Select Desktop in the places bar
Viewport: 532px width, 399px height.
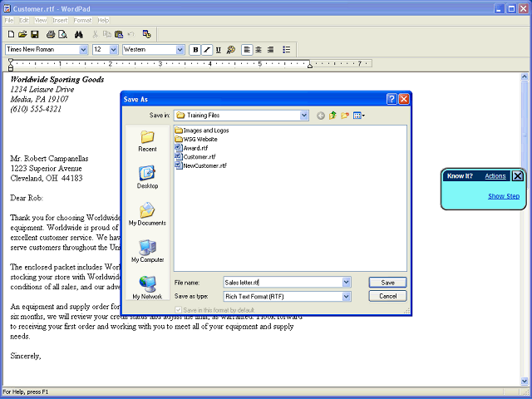coord(147,177)
